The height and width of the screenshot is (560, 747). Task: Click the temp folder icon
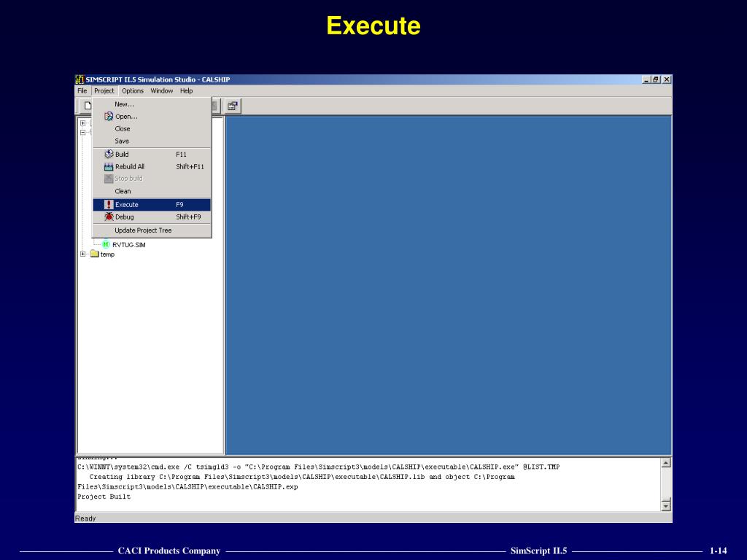tap(94, 254)
